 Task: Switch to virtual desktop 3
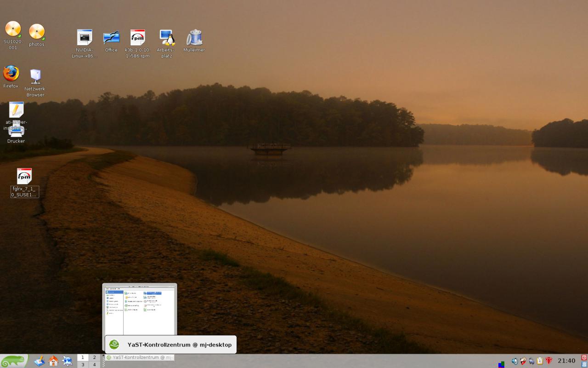83,364
